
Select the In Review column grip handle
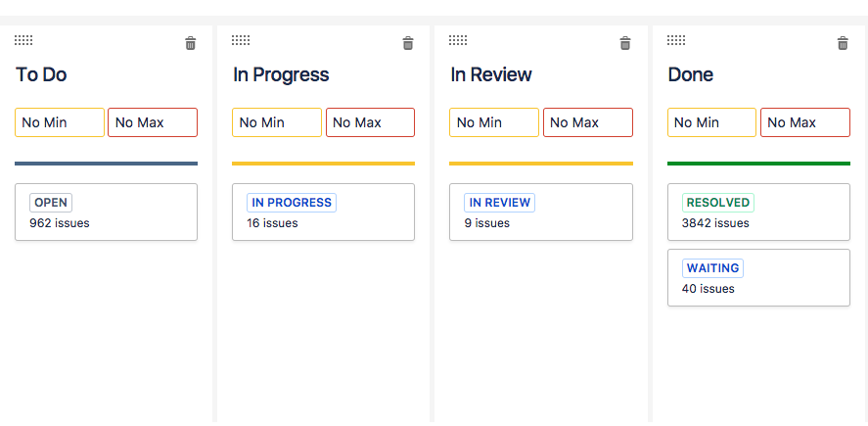coord(458,40)
